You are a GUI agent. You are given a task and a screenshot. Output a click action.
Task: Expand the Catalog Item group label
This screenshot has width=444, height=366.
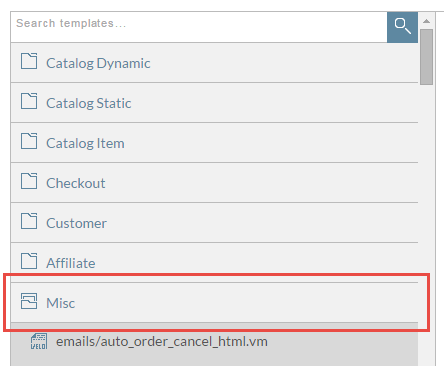[85, 143]
